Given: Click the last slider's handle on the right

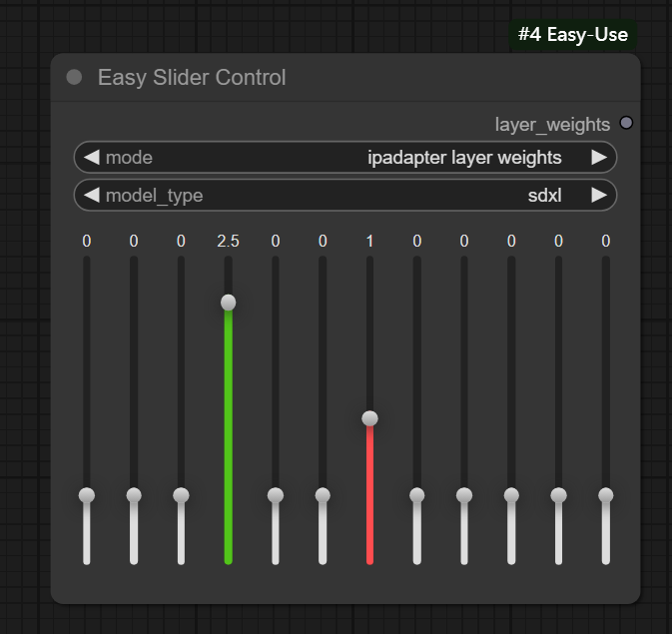Looking at the screenshot, I should pos(606,495).
